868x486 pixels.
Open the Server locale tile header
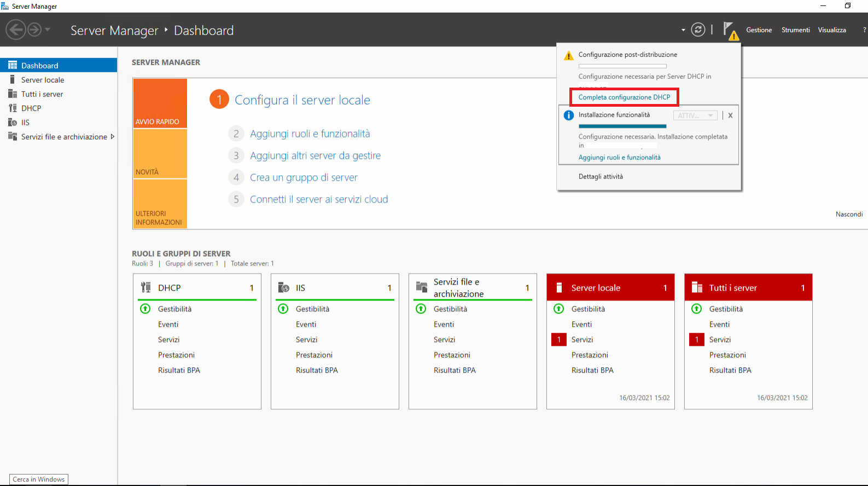click(610, 287)
